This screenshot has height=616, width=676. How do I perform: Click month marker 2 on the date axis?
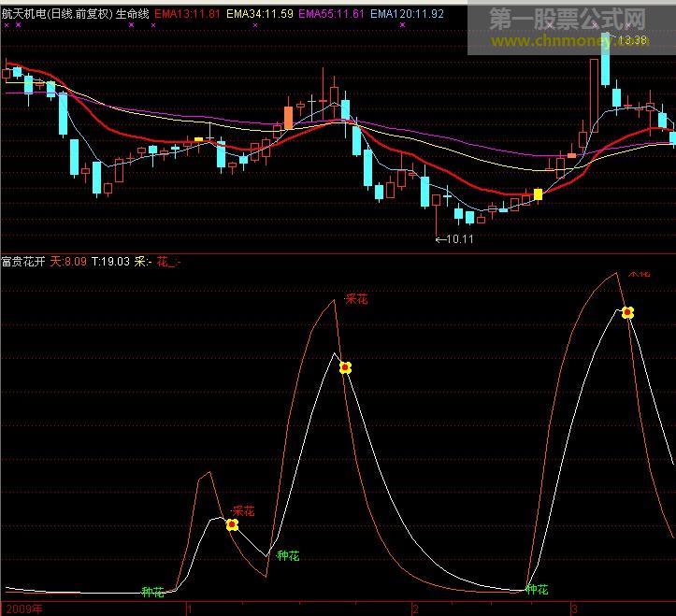pyautogui.click(x=415, y=609)
